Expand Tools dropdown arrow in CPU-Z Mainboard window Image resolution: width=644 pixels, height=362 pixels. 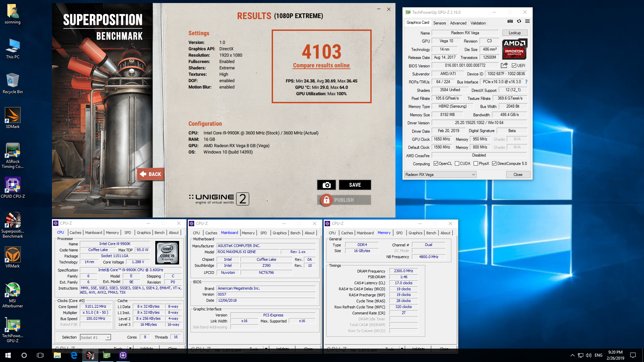pos(266,349)
